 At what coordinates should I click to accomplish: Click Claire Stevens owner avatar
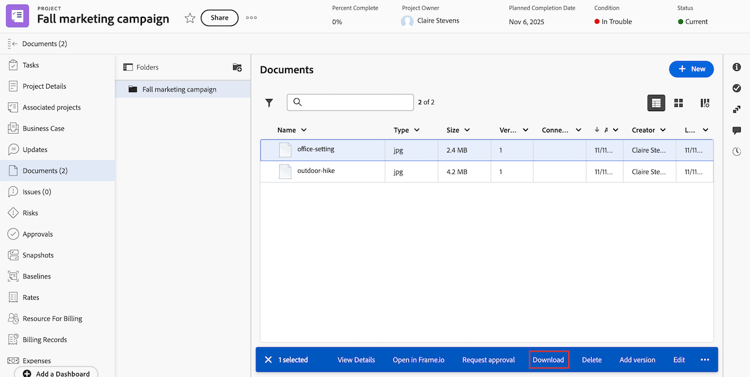coord(407,21)
